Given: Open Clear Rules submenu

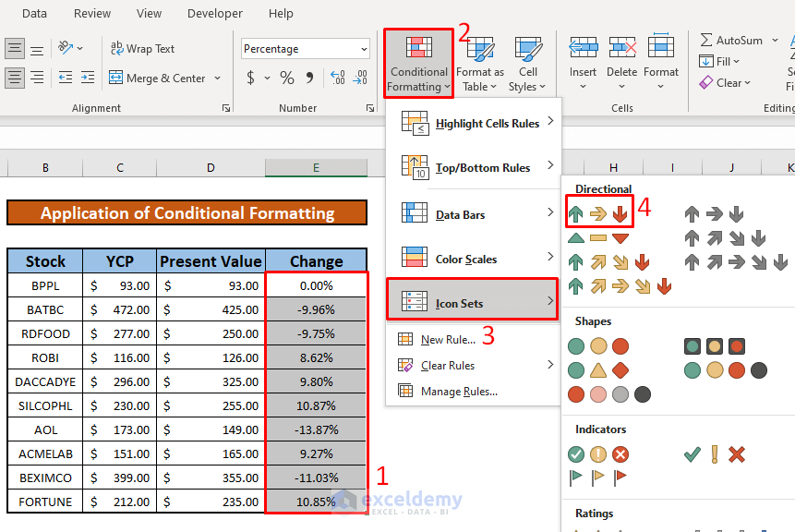Looking at the screenshot, I should point(473,365).
